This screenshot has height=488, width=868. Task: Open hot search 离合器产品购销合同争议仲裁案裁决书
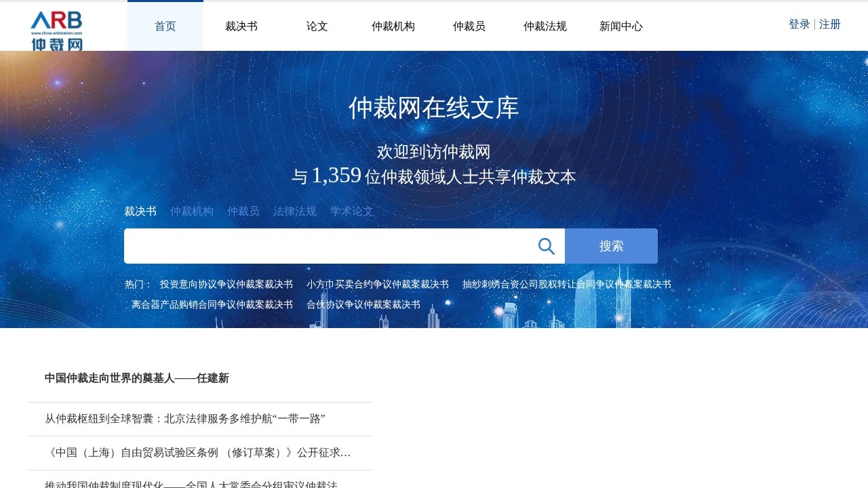pyautogui.click(x=212, y=305)
